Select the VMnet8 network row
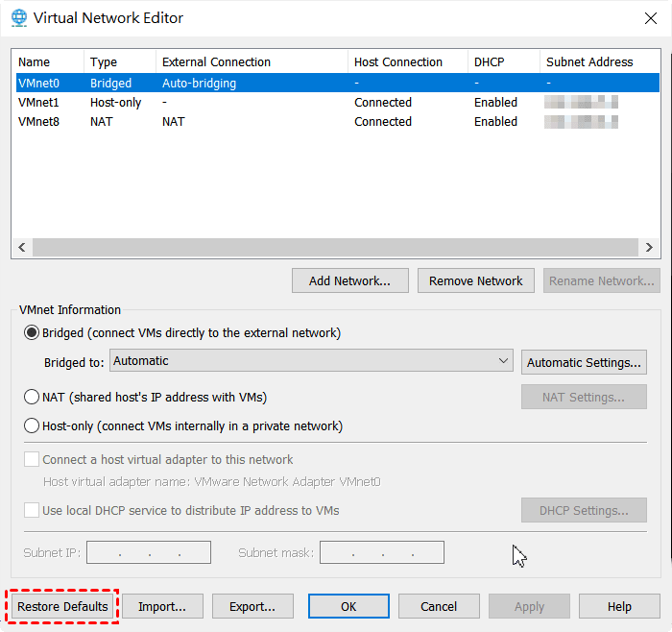The height and width of the screenshot is (632, 672). point(337,121)
